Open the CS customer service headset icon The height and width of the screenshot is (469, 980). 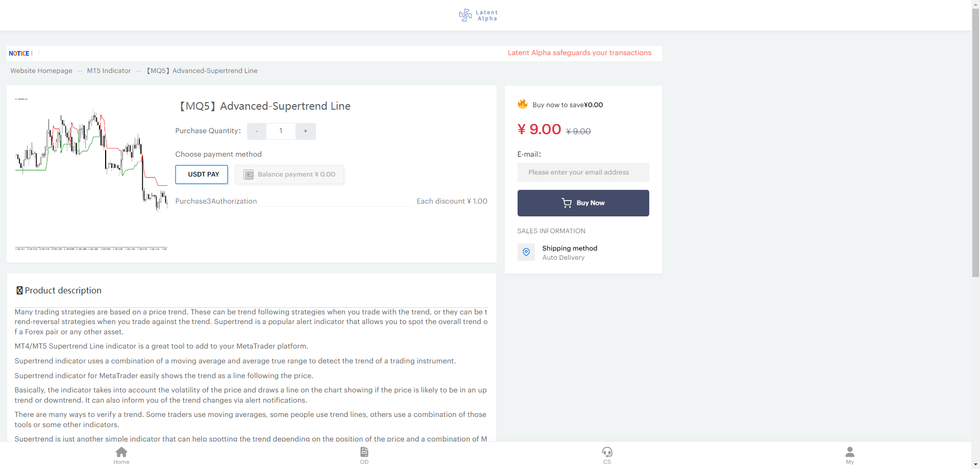click(x=607, y=452)
